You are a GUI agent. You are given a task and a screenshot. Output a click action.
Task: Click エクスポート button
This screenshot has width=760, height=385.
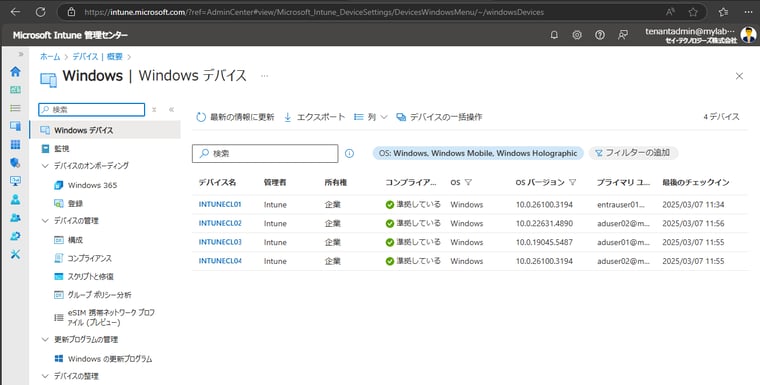pyautogui.click(x=314, y=117)
